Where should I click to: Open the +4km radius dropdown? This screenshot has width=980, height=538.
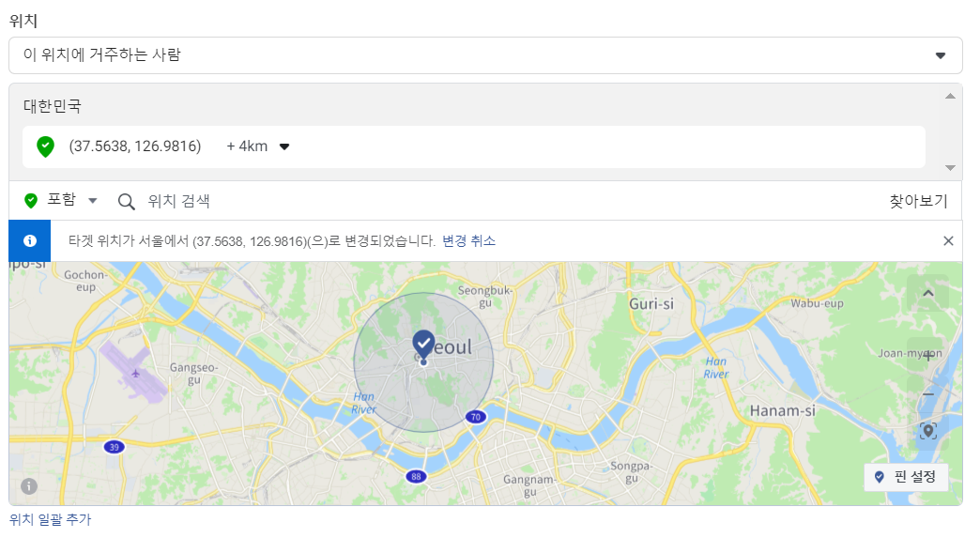(258, 146)
